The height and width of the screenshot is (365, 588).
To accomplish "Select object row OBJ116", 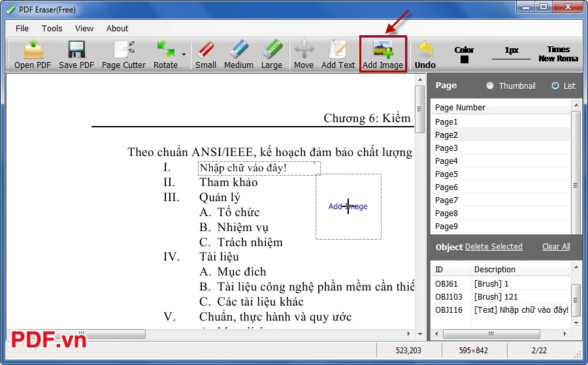I will pos(501,310).
